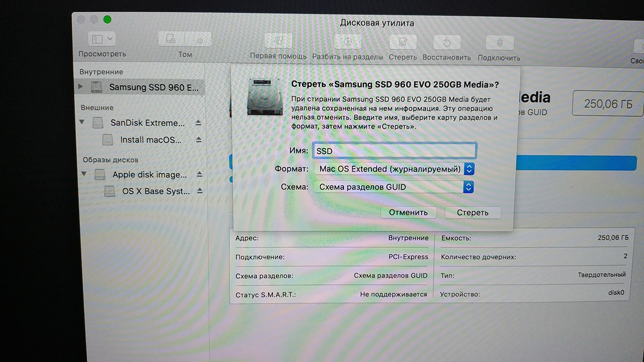The width and height of the screenshot is (644, 362).
Task: Click the Mount toolbar icon
Action: pyautogui.click(x=500, y=43)
